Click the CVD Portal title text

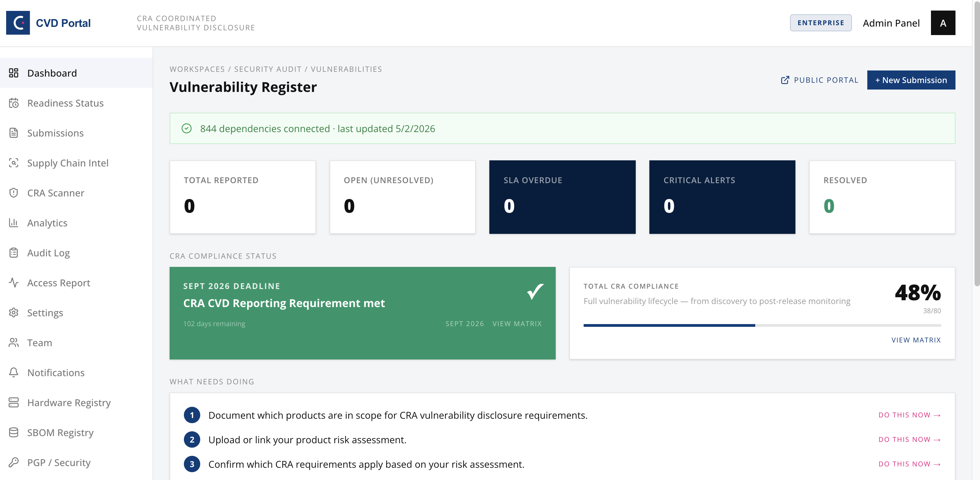pos(63,23)
